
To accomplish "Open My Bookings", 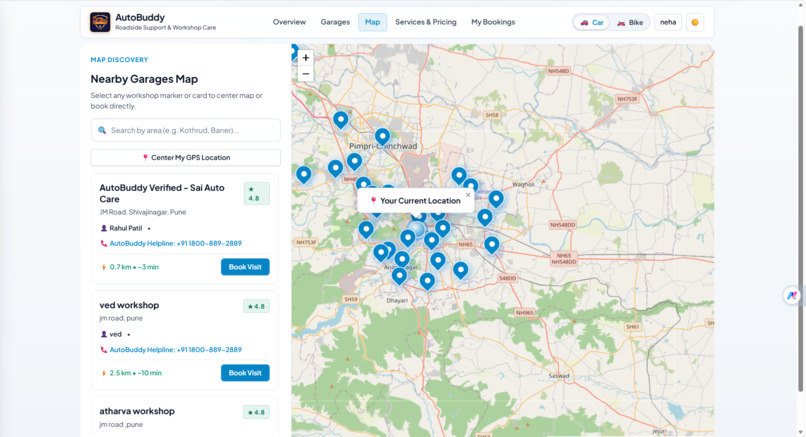I will (x=493, y=22).
